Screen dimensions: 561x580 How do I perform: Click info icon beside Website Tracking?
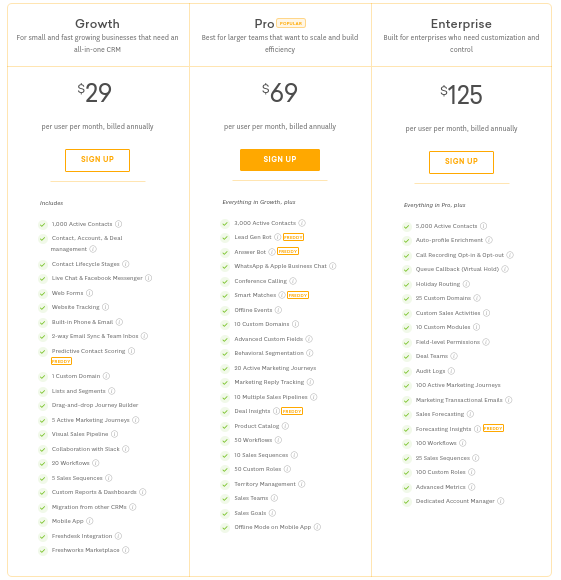tap(105, 307)
